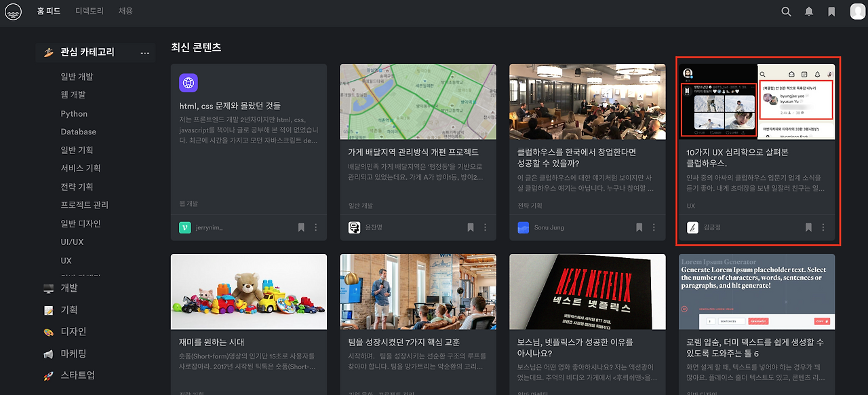The image size is (868, 395).
Task: Select 프로젝트 관리 in the sidebar
Action: 84,205
